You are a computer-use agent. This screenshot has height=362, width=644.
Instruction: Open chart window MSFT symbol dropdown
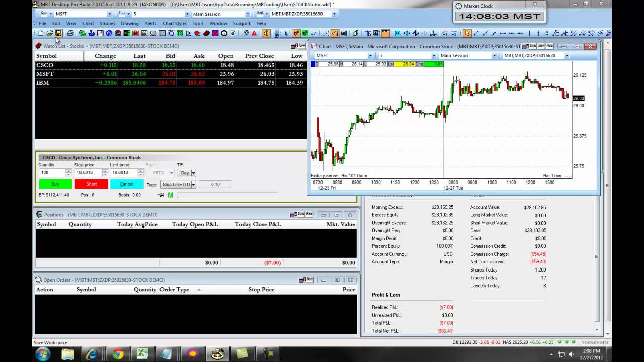coord(370,56)
